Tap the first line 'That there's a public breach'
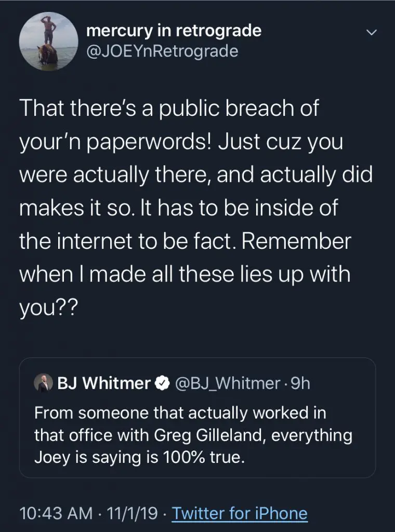Viewport: 395px width, 532px height. tap(168, 110)
